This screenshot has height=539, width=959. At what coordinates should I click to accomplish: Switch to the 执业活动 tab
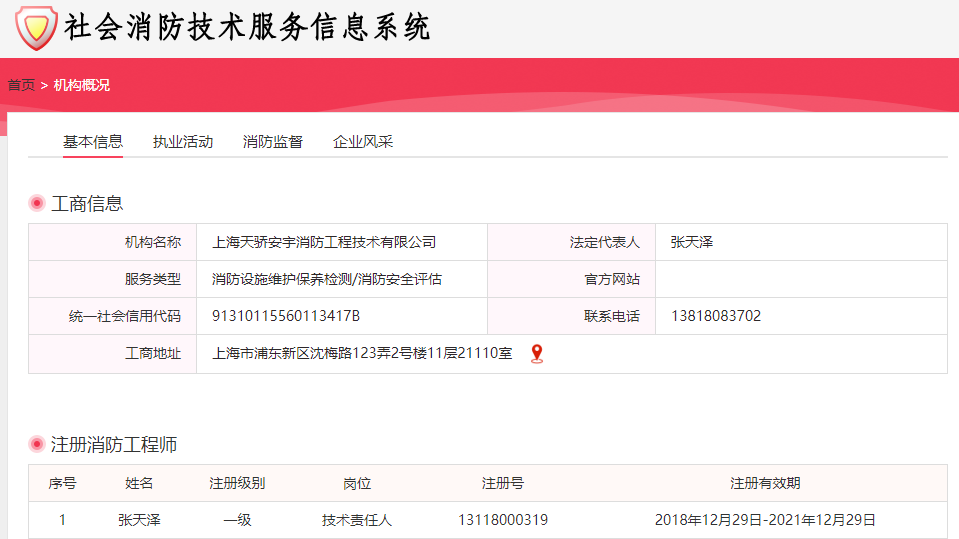(x=183, y=142)
